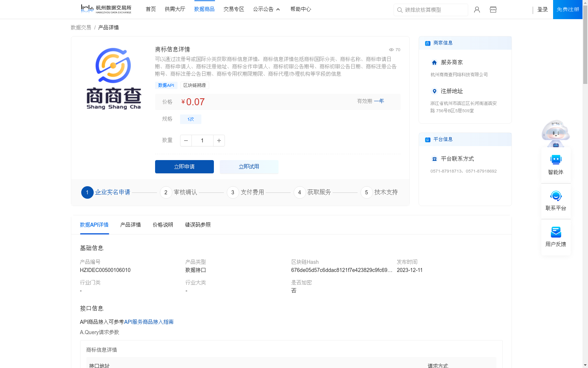Screen dimensions: 588x368
Task: Open 供需大厅 navigation item
Action: [x=175, y=9]
